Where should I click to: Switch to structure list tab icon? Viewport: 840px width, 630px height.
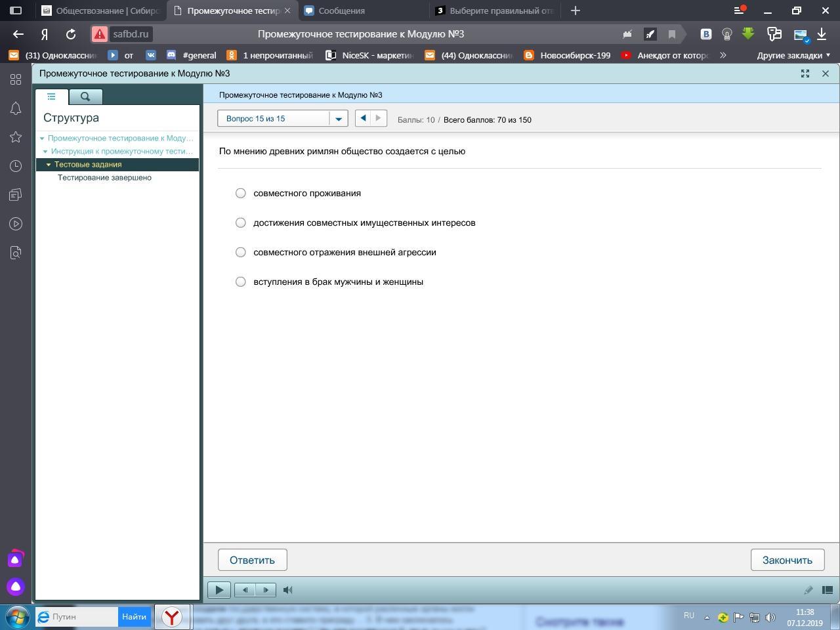click(x=51, y=96)
